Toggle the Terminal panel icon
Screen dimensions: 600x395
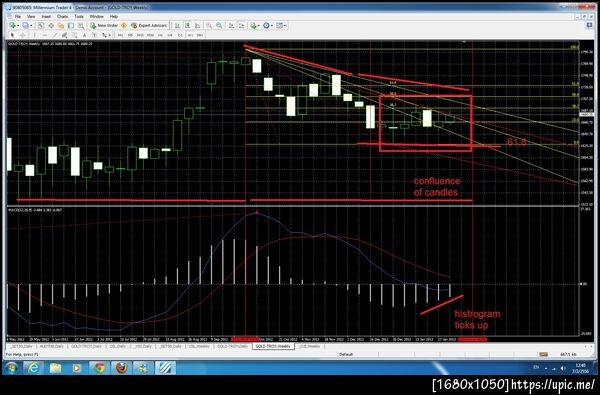tap(71, 25)
